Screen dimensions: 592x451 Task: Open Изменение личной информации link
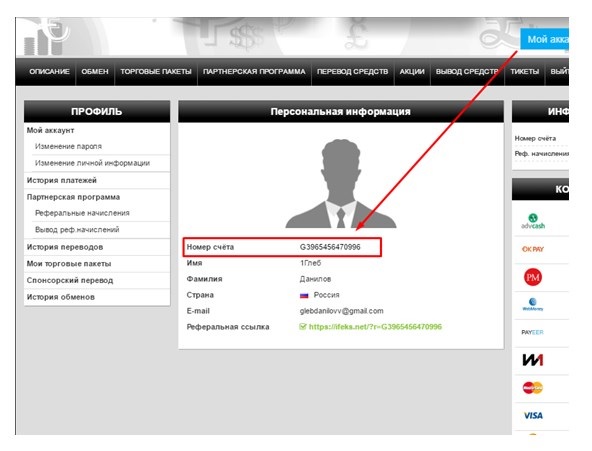click(92, 163)
